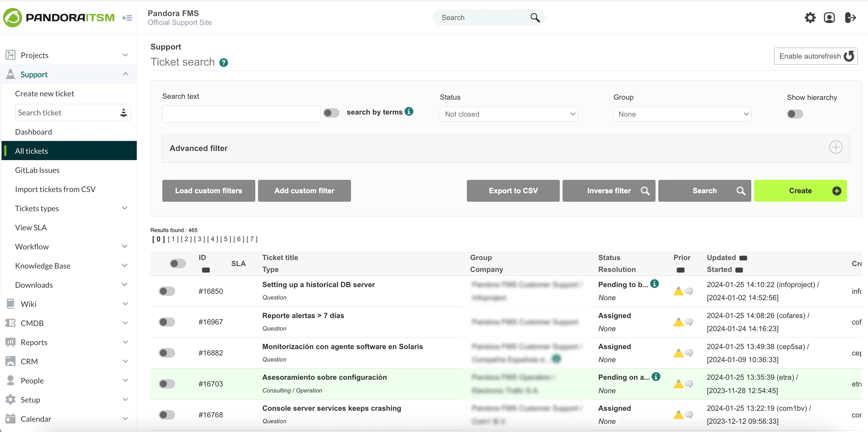
Task: Click priority warning icon for ticket #16967
Action: (678, 322)
